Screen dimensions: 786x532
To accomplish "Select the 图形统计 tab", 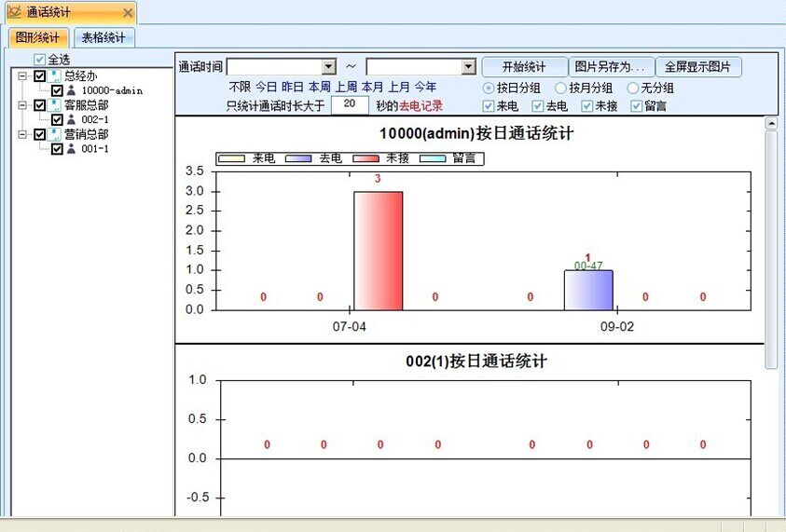I will coord(37,37).
